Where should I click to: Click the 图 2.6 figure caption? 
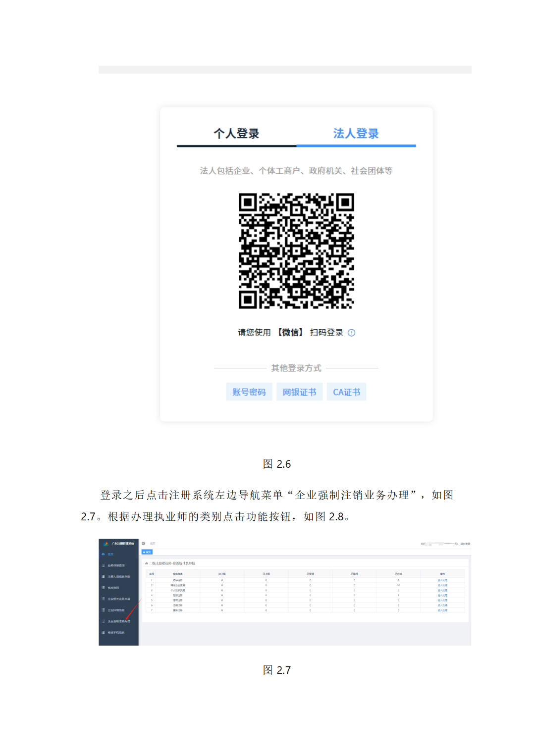[x=277, y=464]
